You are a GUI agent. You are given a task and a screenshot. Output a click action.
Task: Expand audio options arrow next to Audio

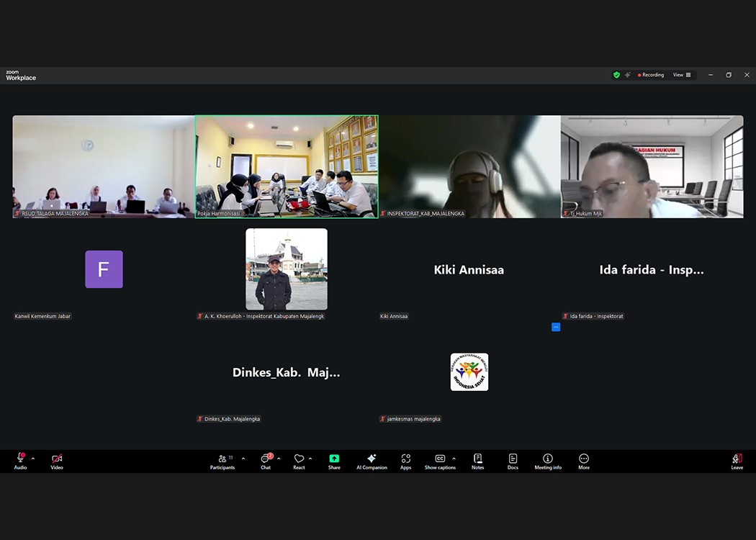[x=33, y=459]
